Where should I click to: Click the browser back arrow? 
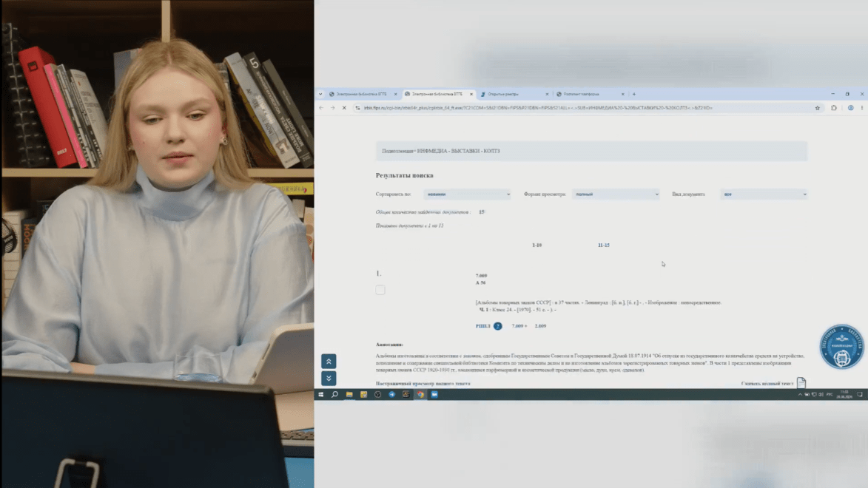[x=321, y=108]
